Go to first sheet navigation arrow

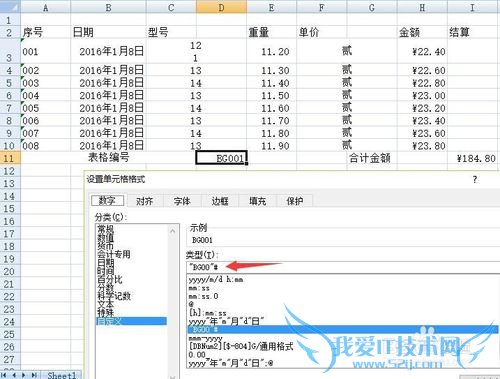click(5, 375)
